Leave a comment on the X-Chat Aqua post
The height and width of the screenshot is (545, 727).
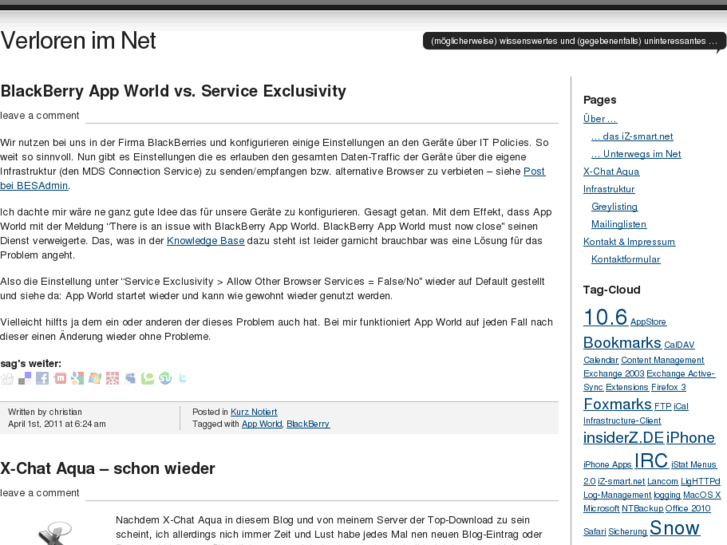coord(39,493)
